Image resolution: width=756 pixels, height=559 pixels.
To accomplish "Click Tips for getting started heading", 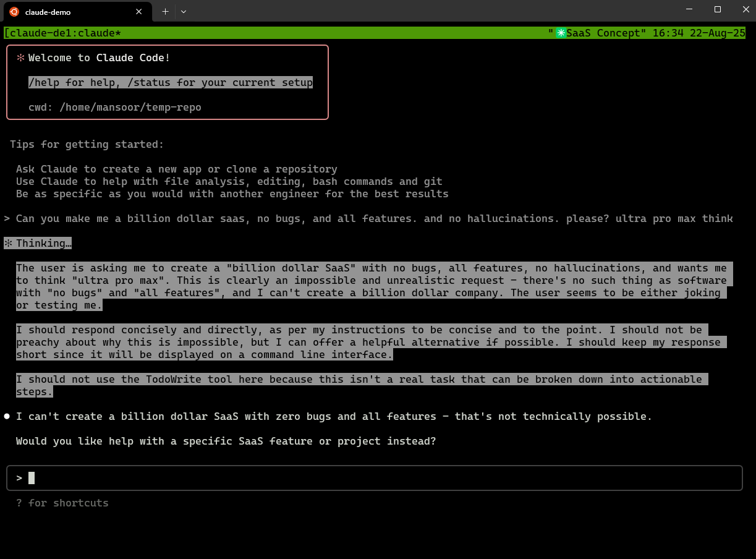I will (87, 144).
